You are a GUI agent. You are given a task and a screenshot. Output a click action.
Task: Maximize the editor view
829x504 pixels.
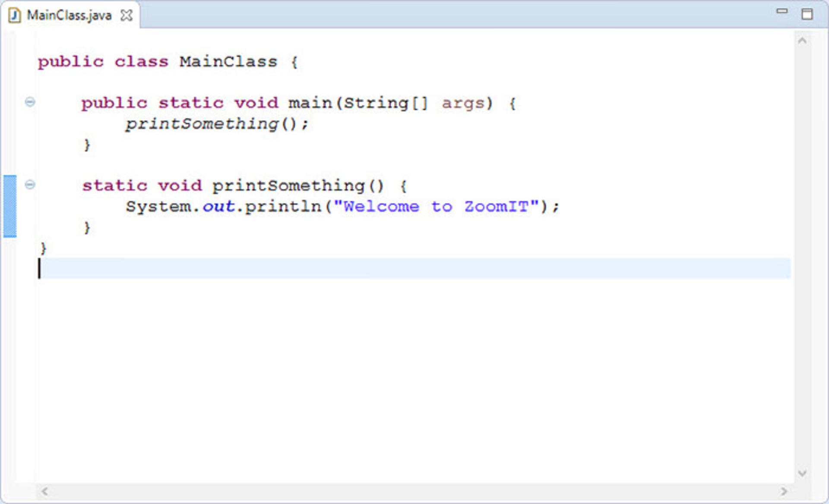coord(807,14)
